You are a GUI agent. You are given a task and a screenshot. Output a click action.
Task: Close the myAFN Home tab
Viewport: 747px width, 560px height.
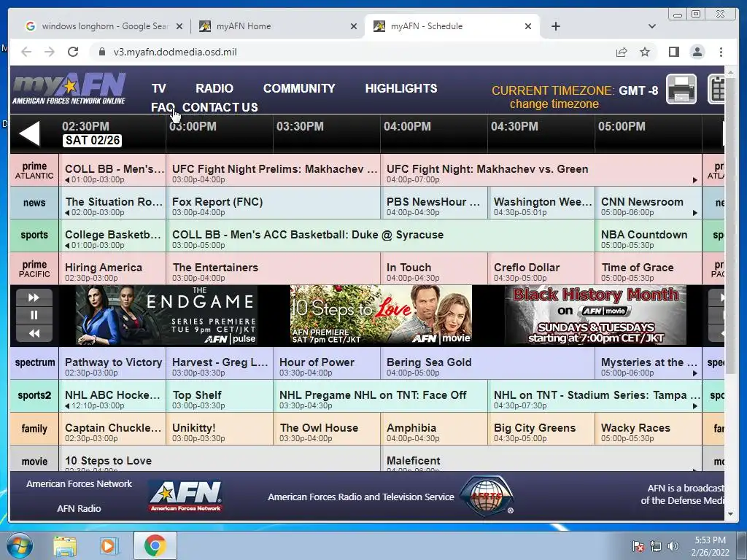pyautogui.click(x=354, y=26)
